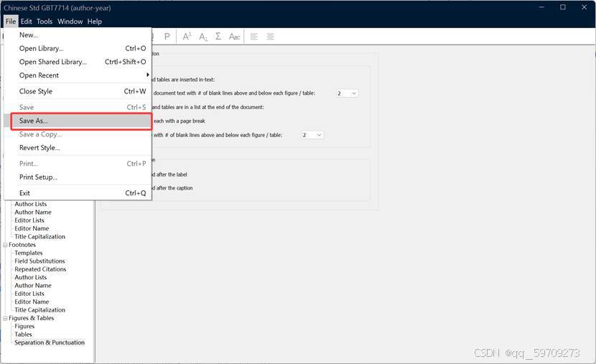This screenshot has width=596, height=364.
Task: Select Title Capitalization under Footnotes
Action: (40, 310)
